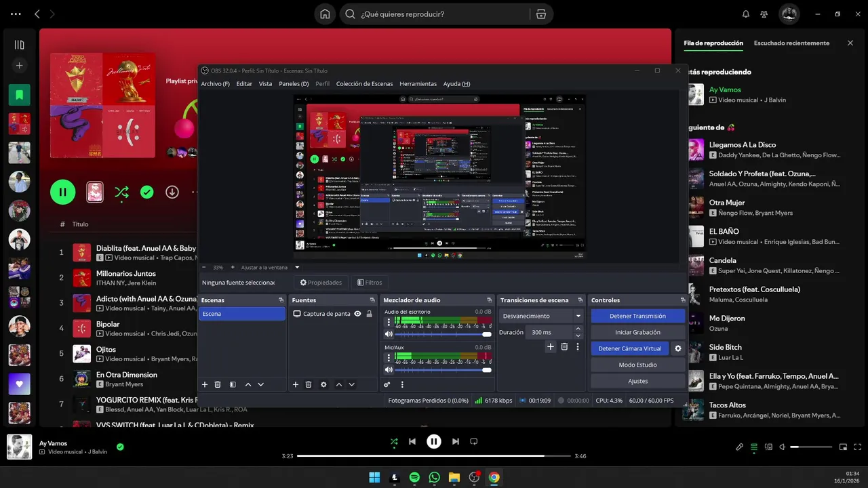Move source down in Fuentes panel
This screenshot has width=868, height=488.
[351, 384]
